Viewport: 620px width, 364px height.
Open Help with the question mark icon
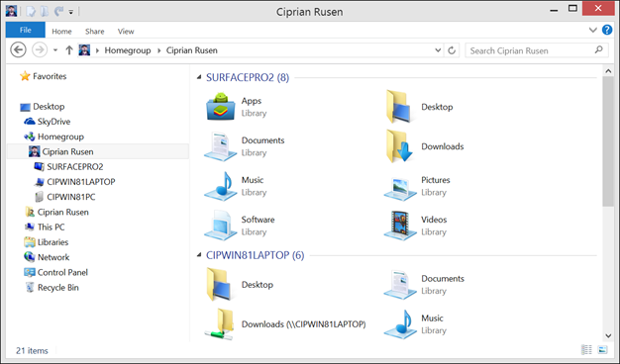[607, 30]
